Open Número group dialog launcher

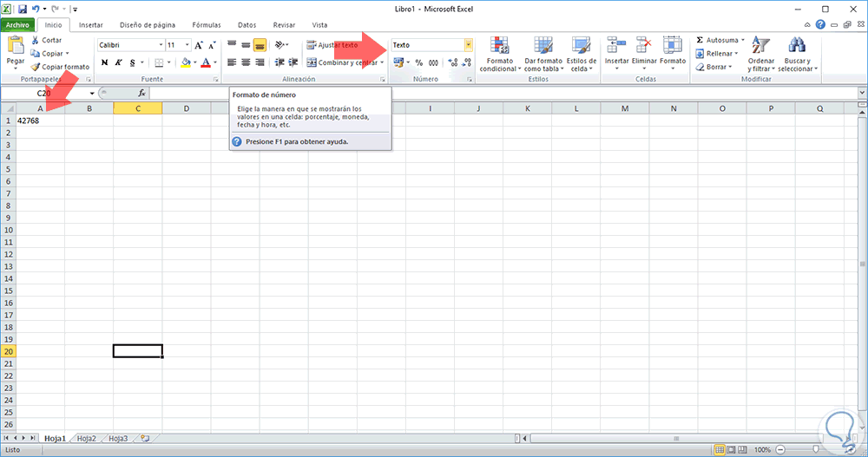pos(470,80)
